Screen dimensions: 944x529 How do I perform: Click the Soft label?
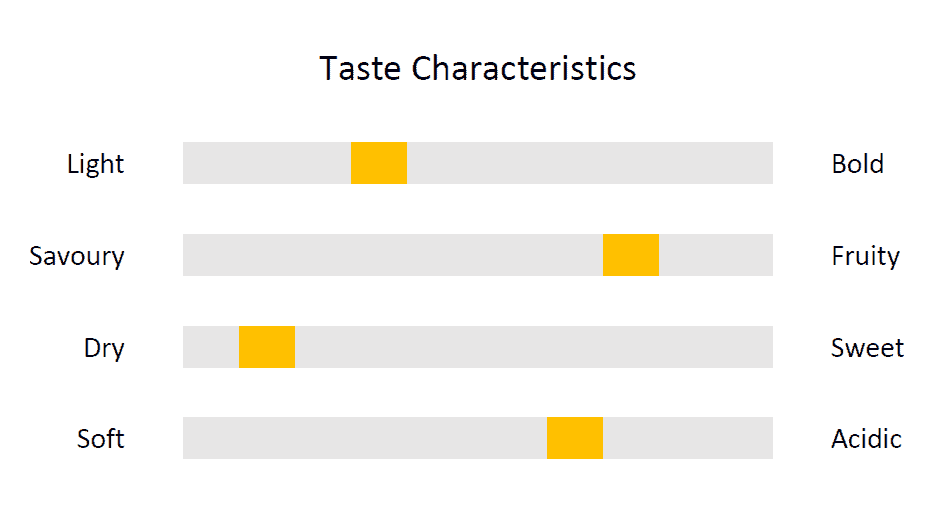coord(101,439)
